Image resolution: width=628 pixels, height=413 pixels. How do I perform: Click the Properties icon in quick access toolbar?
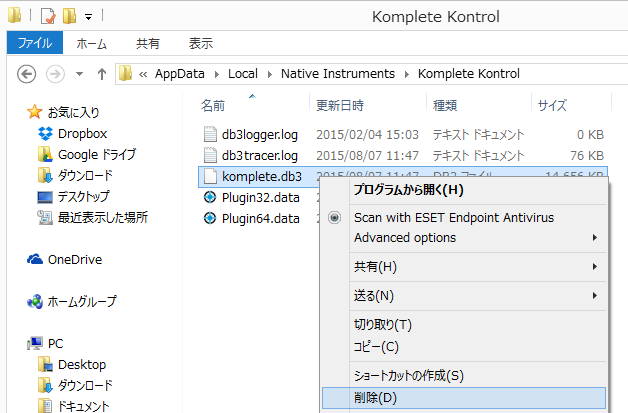[x=48, y=16]
